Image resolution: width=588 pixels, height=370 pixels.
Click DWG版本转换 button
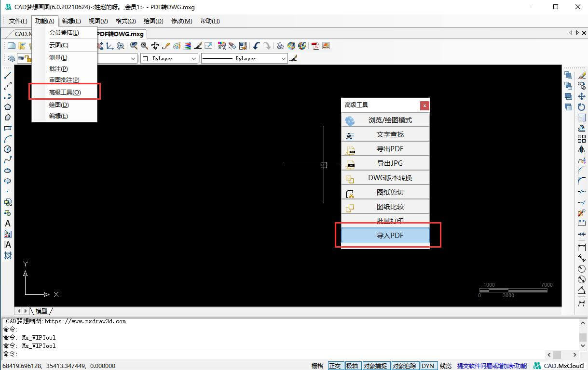coord(385,178)
